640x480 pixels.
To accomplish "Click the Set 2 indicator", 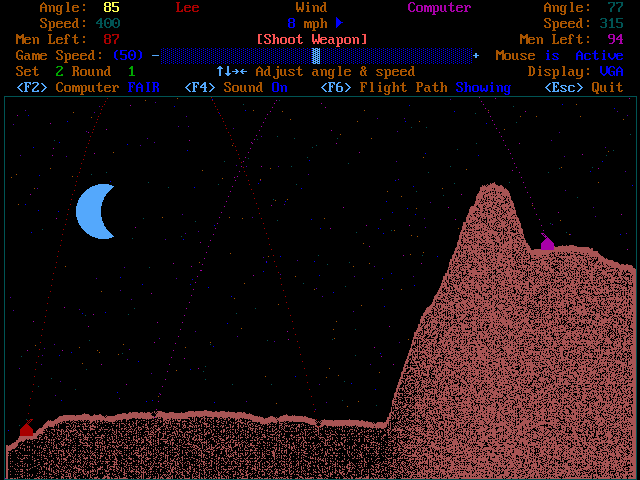I will [40, 71].
